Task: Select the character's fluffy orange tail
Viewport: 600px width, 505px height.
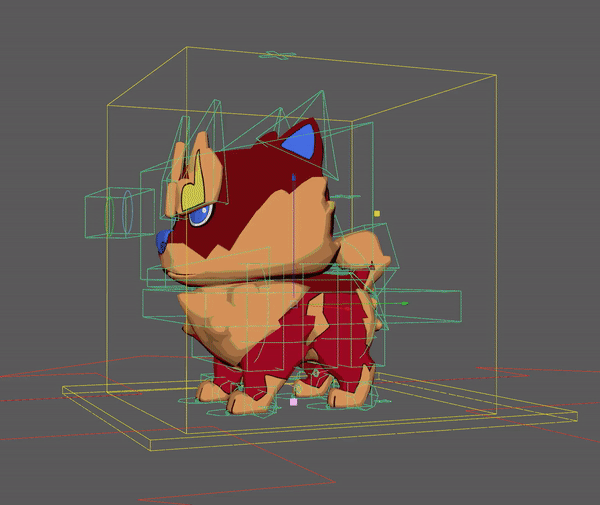Action: click(364, 249)
